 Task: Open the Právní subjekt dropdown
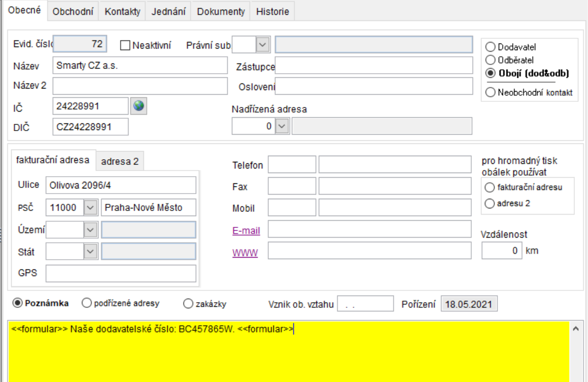[262, 45]
